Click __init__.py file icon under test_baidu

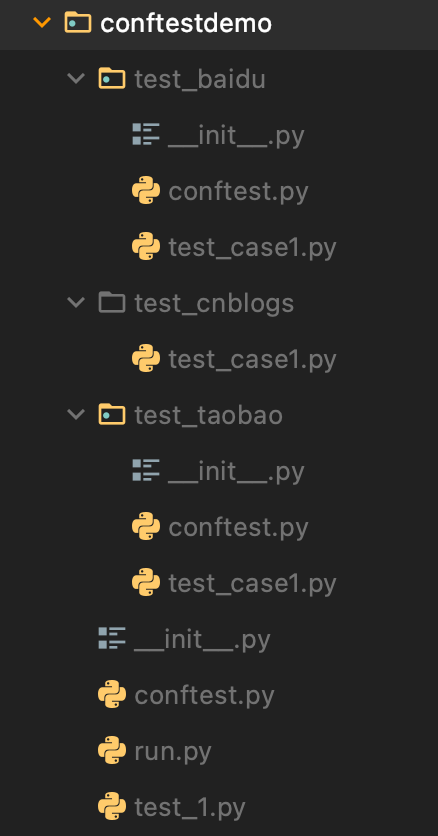pos(146,134)
